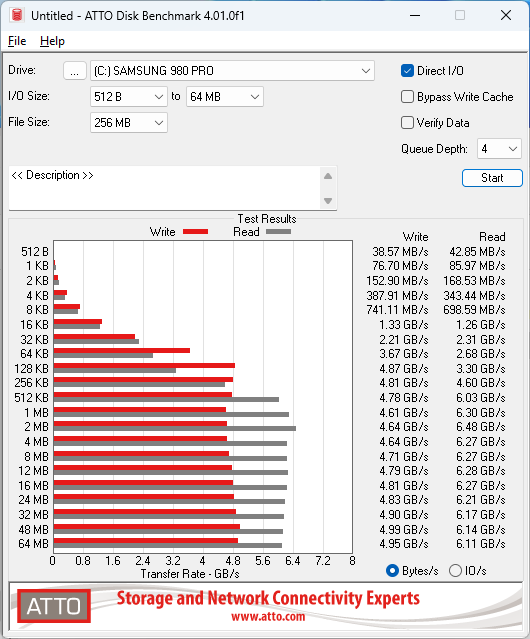Click the 6.11 GB/s read value
Screen dimensions: 530x639
pos(481,544)
